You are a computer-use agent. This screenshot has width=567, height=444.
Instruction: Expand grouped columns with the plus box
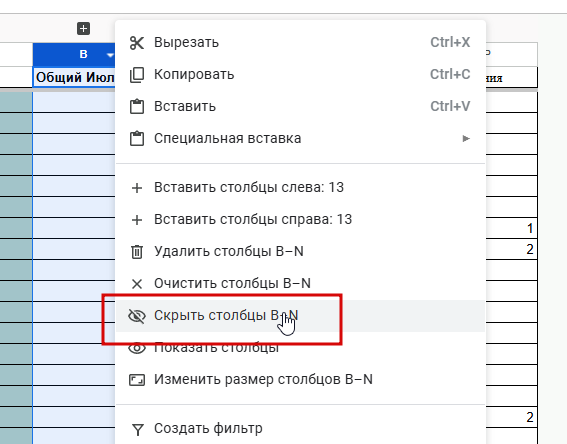pos(83,29)
